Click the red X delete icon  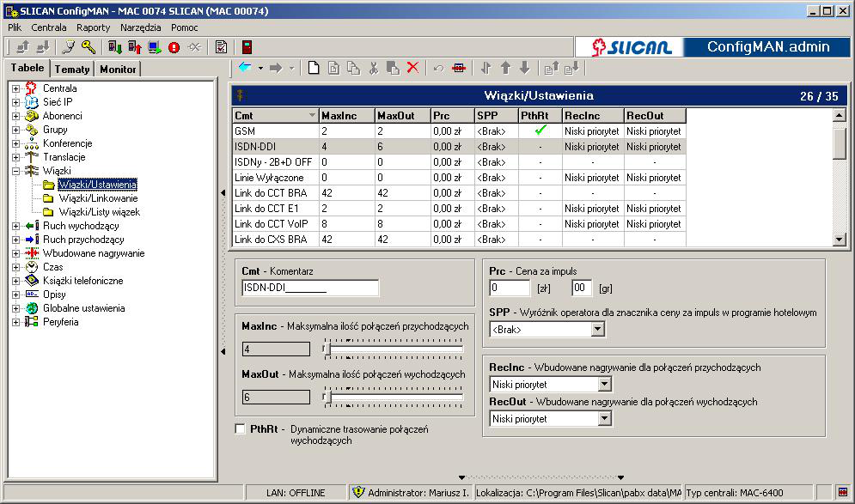click(x=412, y=68)
